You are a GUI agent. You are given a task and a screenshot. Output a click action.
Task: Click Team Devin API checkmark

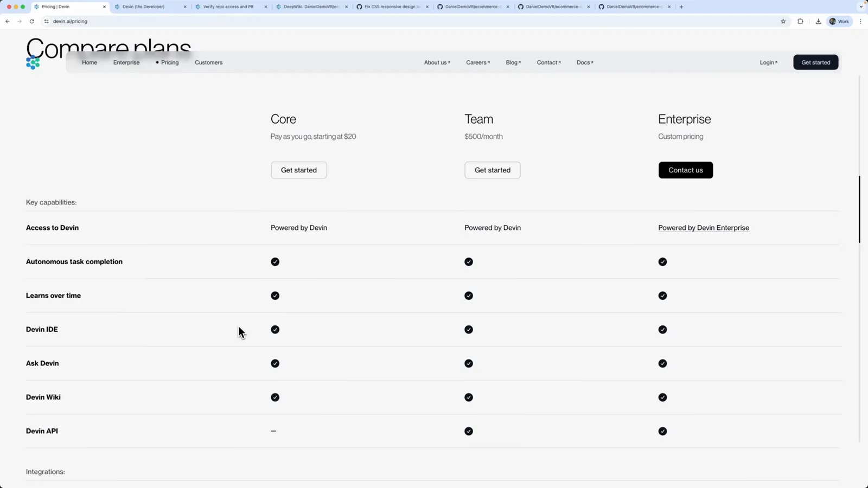(x=469, y=431)
